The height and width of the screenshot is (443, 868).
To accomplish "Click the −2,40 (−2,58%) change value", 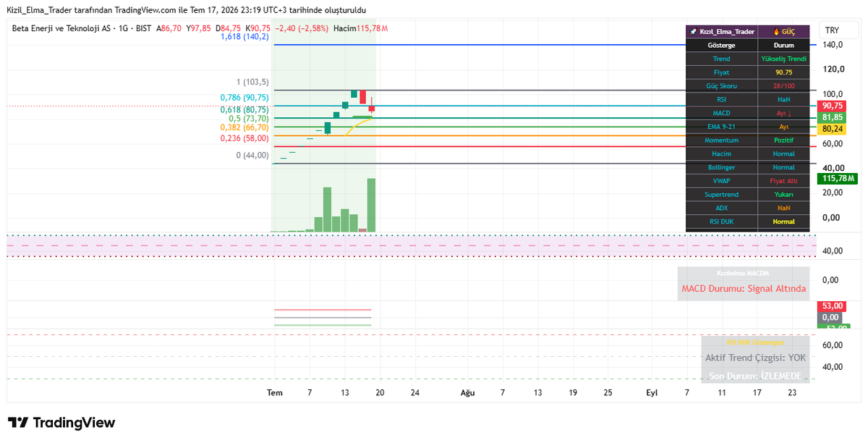I will (x=302, y=28).
